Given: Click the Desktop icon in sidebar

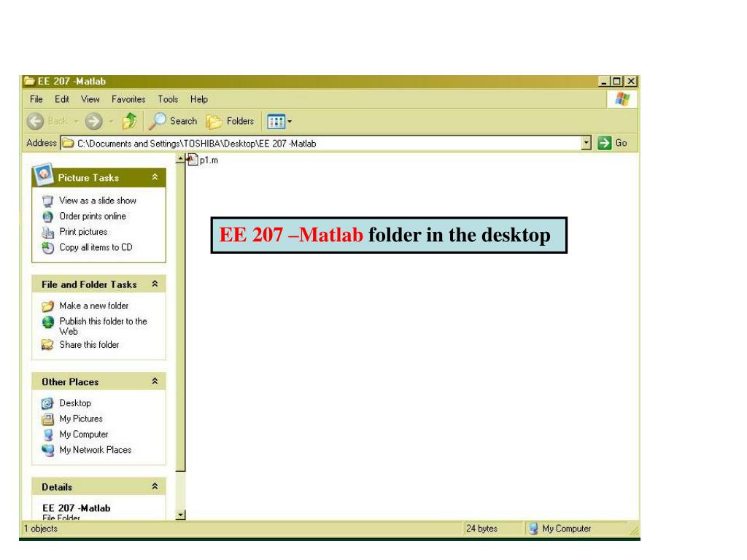Looking at the screenshot, I should pyautogui.click(x=47, y=403).
